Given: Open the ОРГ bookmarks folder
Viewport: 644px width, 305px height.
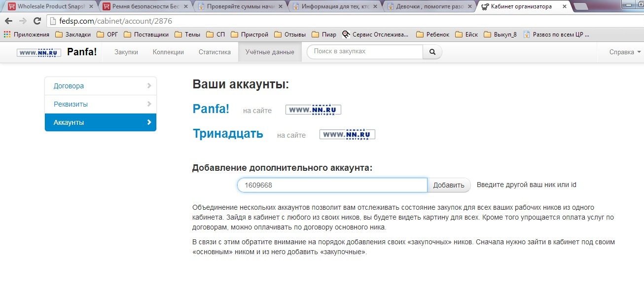Looking at the screenshot, I should [107, 35].
